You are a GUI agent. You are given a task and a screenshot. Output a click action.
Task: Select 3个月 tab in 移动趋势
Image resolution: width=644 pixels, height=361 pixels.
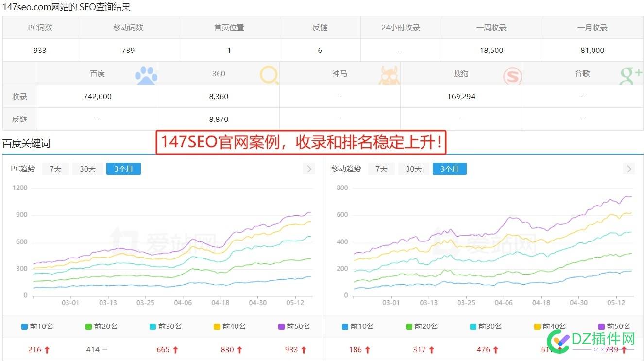[x=450, y=169]
